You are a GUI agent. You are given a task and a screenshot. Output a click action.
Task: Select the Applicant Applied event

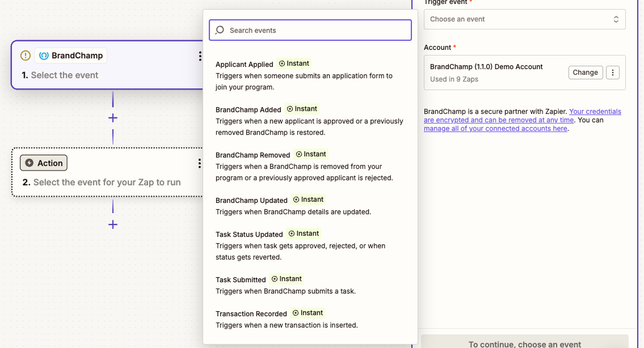pos(310,75)
